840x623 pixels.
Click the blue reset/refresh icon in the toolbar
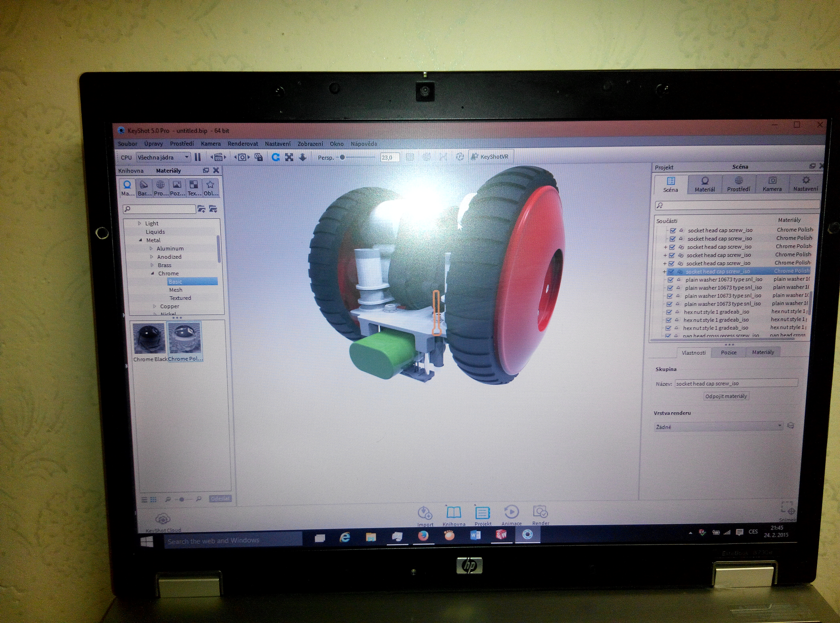click(276, 157)
